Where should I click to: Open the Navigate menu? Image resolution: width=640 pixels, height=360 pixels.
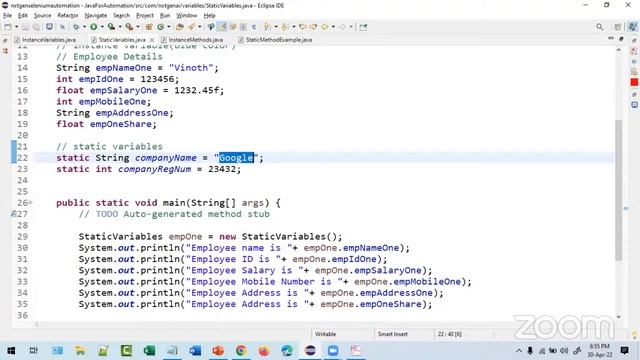tap(96, 16)
